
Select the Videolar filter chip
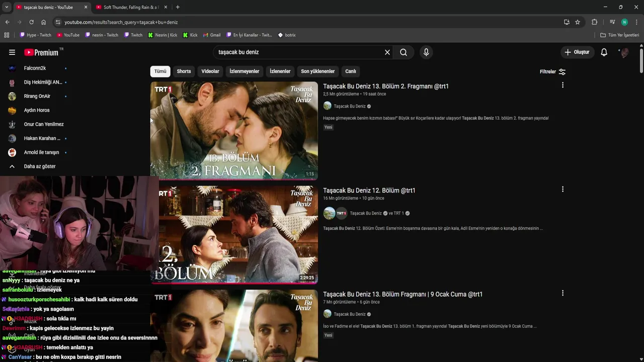(210, 71)
